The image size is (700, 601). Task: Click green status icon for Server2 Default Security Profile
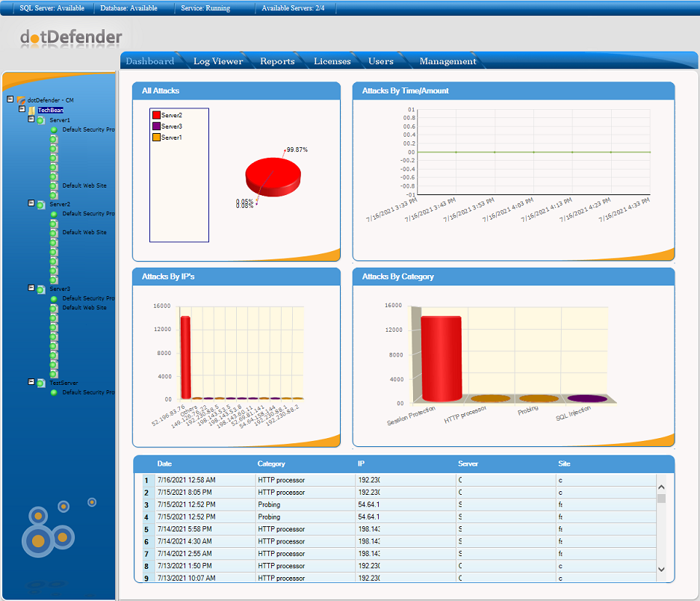pos(54,214)
